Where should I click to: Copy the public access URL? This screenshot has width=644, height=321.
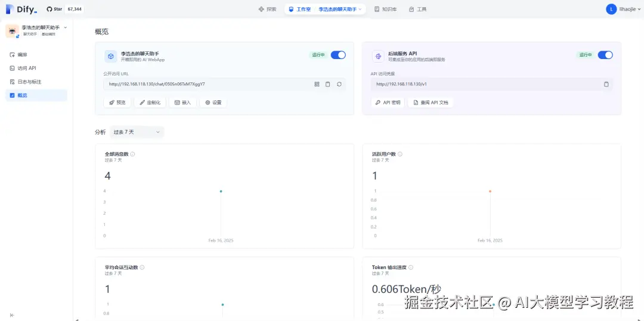[328, 84]
